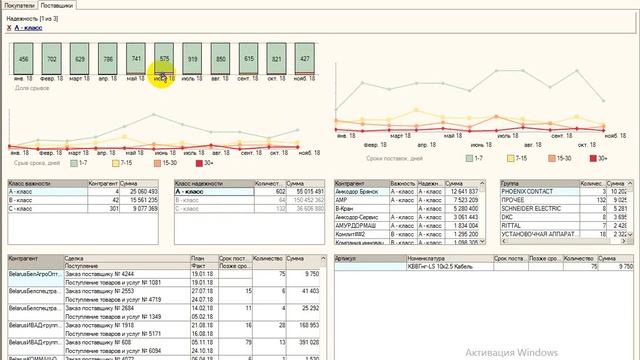Click the Группа column header
640x360 pixels.
coord(540,184)
